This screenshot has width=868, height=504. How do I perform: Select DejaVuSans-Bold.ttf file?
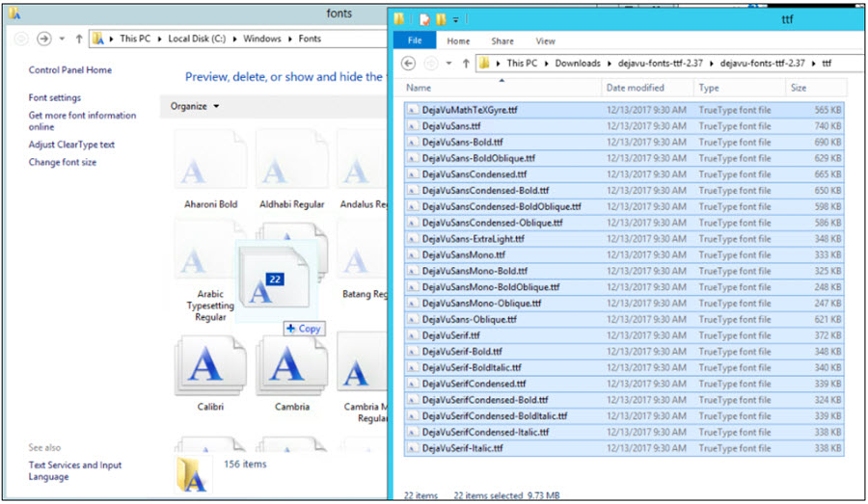point(462,143)
